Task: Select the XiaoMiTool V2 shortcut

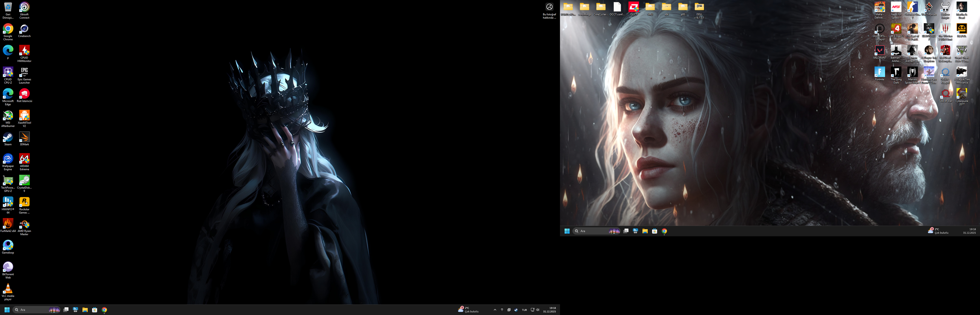Action: coord(24,119)
